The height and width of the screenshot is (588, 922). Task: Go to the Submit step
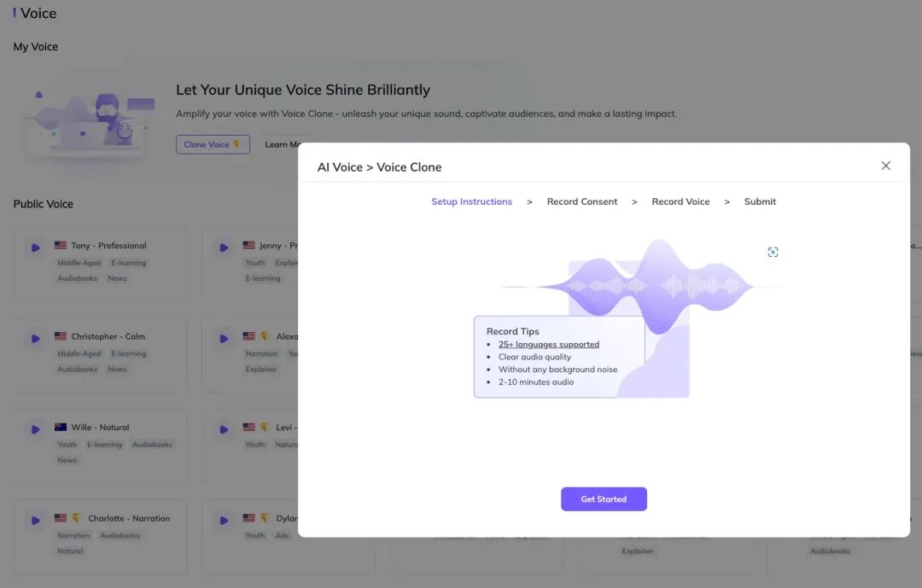click(760, 201)
